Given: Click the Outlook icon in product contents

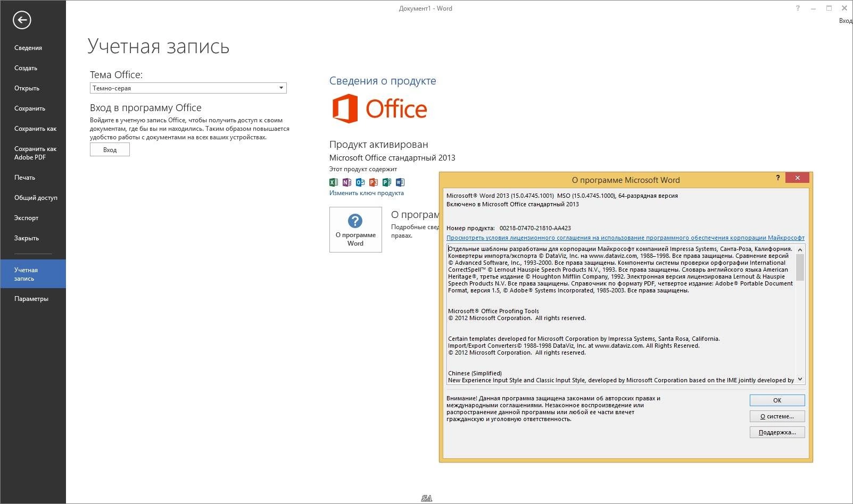Looking at the screenshot, I should (x=360, y=182).
